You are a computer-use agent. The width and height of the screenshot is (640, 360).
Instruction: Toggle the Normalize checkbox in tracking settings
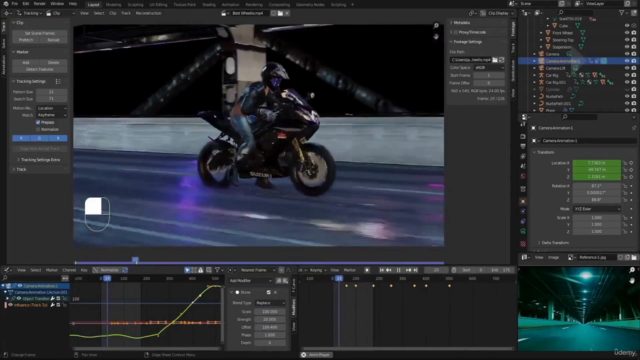[38, 129]
